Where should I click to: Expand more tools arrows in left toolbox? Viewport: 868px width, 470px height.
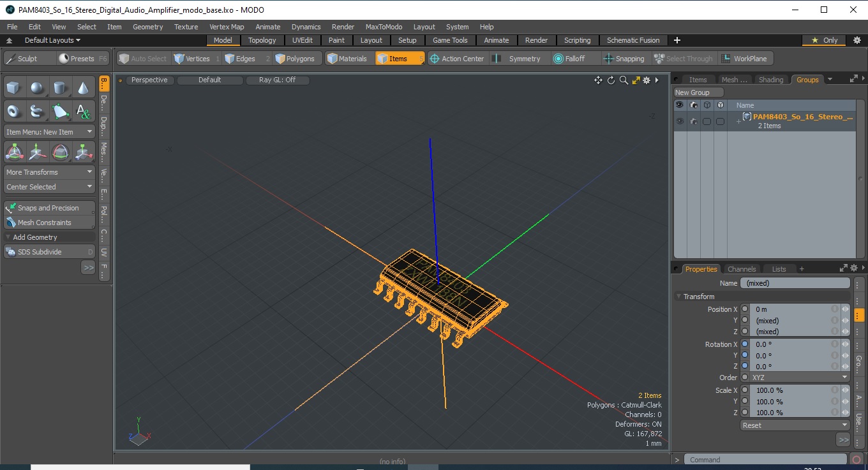88,268
